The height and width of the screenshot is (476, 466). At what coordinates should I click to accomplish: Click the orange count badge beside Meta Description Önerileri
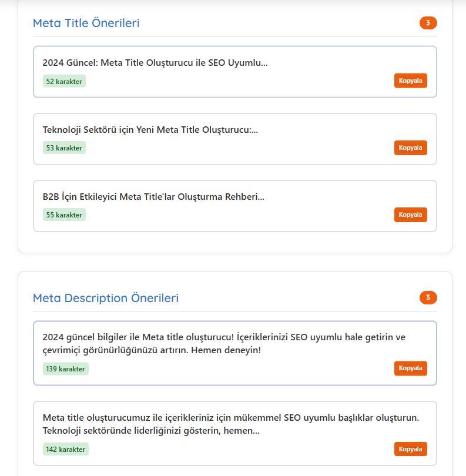428,298
